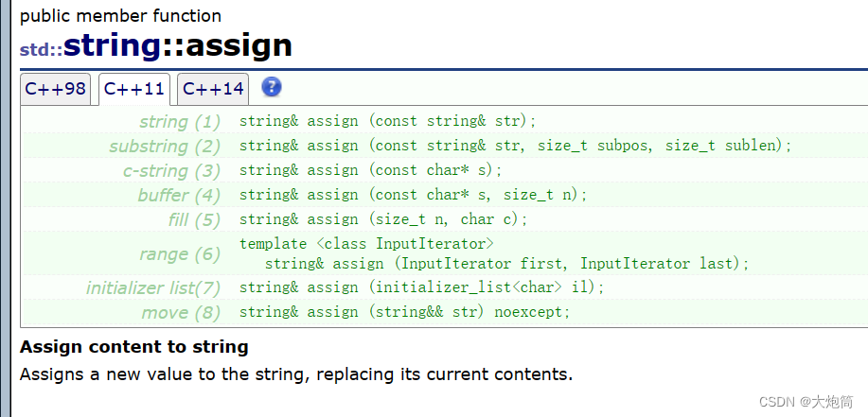
Task: Click the CSDN watermark text
Action: (x=806, y=402)
